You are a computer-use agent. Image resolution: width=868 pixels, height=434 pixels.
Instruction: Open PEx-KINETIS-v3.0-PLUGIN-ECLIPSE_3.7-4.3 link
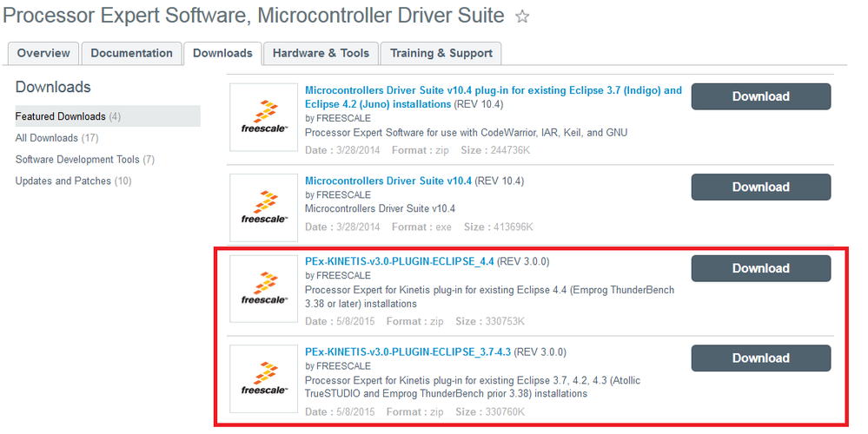tap(407, 352)
